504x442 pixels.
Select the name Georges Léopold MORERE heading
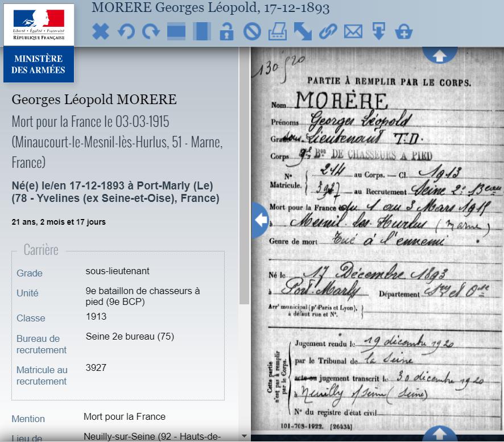(x=94, y=100)
